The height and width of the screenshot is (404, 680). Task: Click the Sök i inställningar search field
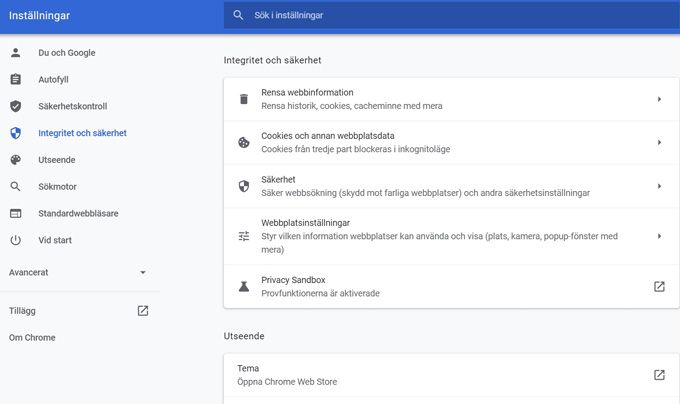click(x=451, y=15)
